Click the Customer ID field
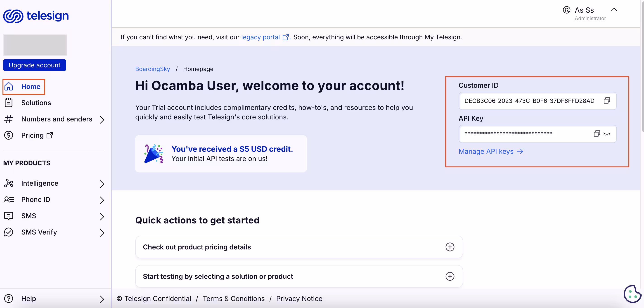644x308 pixels. (x=529, y=101)
